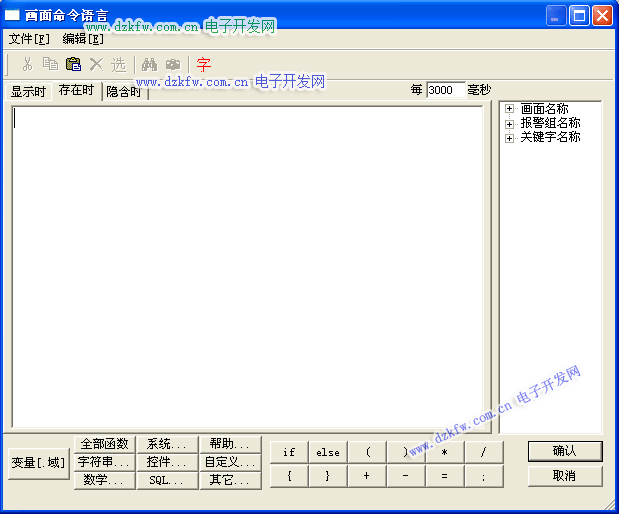Click the 全部函数 button
Image resolution: width=619 pixels, height=514 pixels.
click(104, 444)
